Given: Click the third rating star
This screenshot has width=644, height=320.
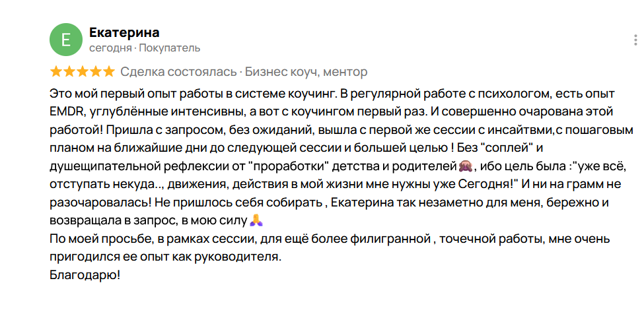Looking at the screenshot, I should pyautogui.click(x=82, y=71).
